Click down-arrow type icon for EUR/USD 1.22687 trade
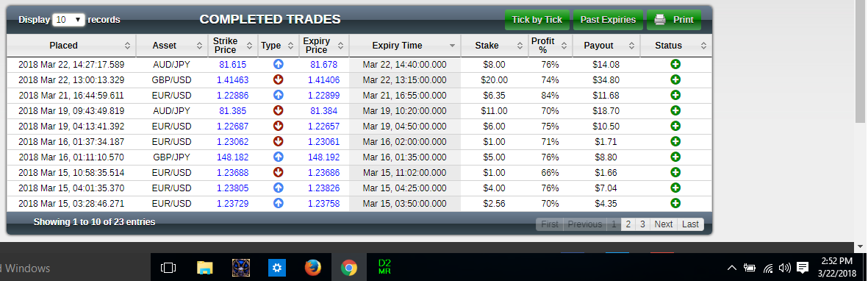868x281 pixels. point(279,126)
